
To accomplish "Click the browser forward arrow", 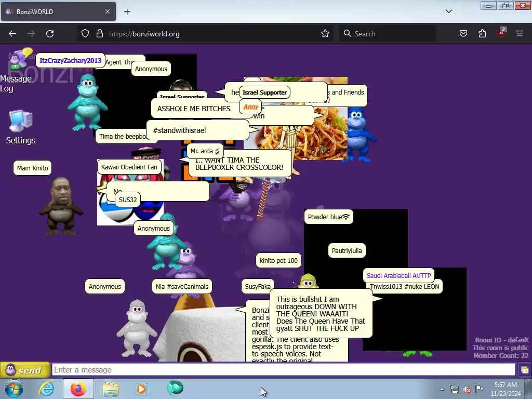I will click(x=31, y=34).
